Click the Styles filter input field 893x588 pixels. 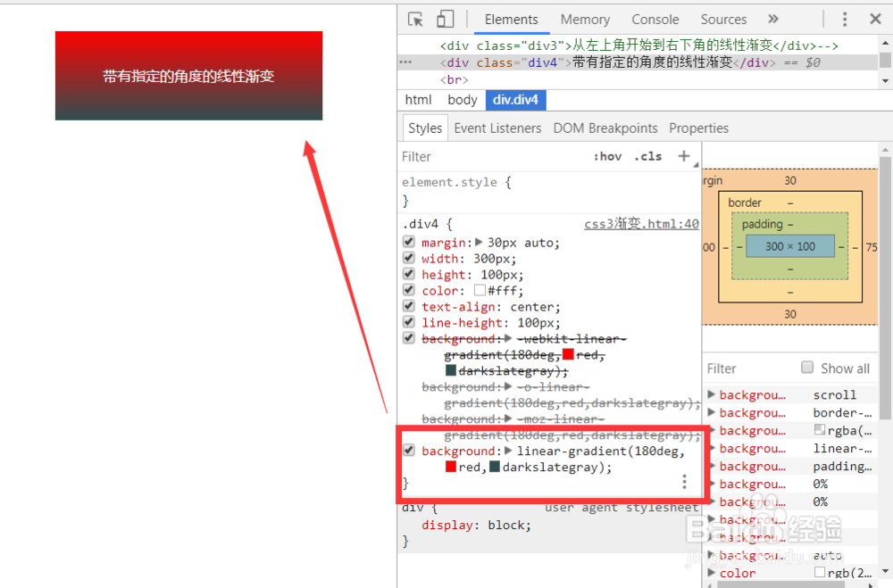pos(493,156)
